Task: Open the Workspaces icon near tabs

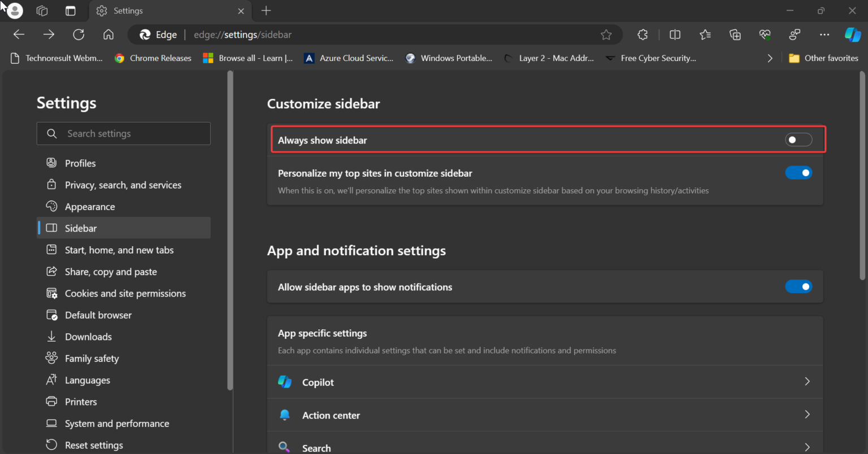Action: 42,11
